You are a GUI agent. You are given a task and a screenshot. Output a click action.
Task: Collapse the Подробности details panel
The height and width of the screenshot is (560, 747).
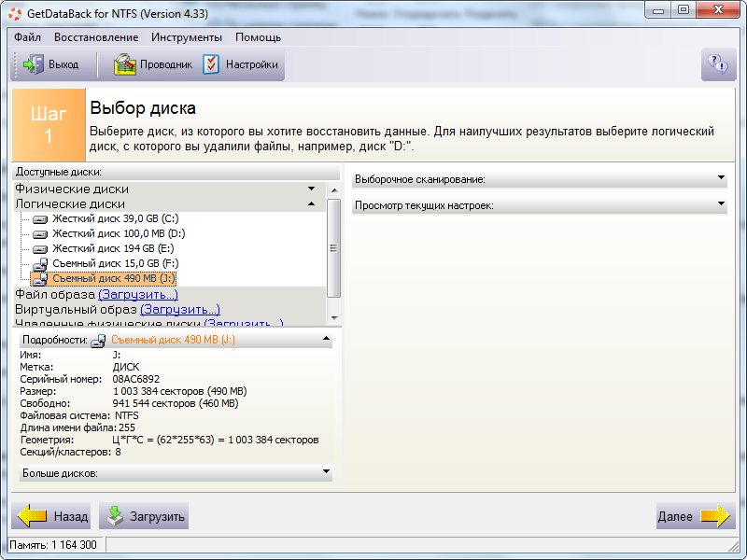(x=326, y=339)
